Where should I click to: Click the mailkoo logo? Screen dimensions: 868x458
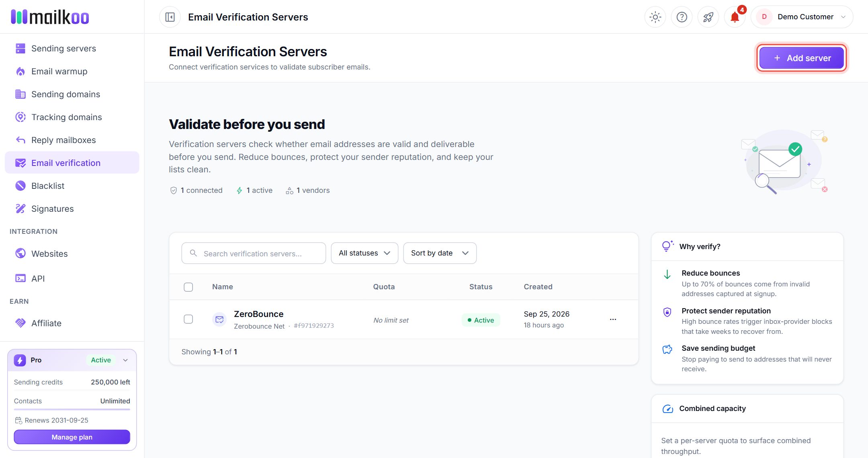[x=50, y=17]
